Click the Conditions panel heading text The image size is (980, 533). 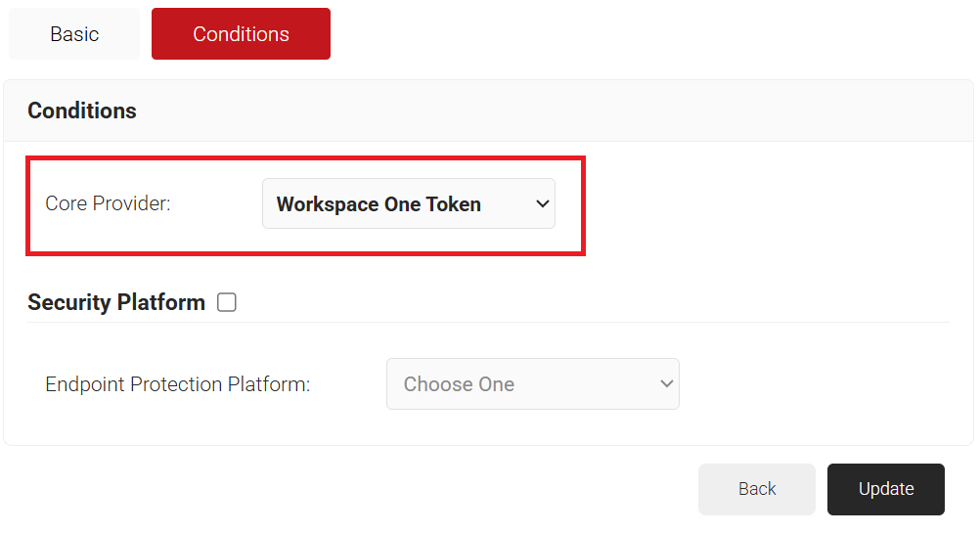pyautogui.click(x=82, y=111)
